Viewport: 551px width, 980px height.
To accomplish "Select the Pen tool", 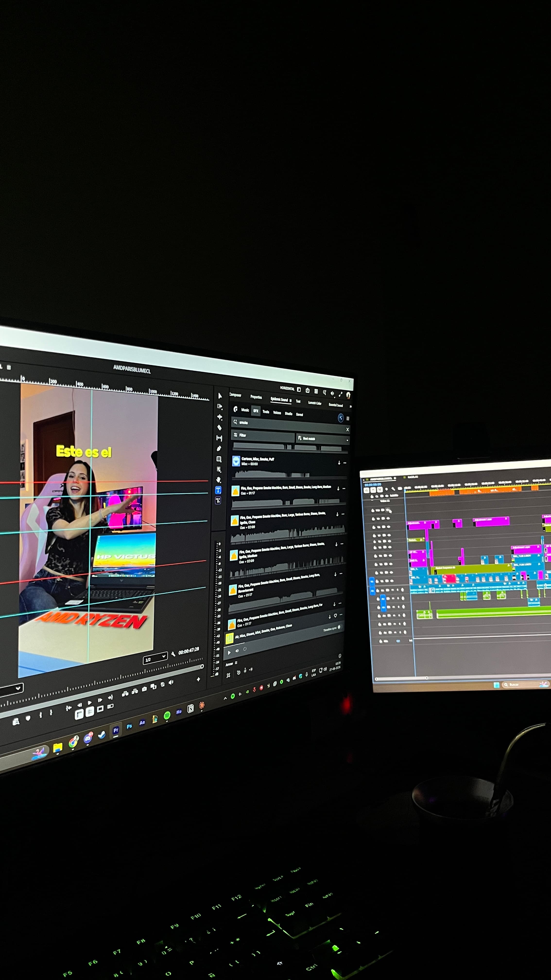I will point(219,448).
